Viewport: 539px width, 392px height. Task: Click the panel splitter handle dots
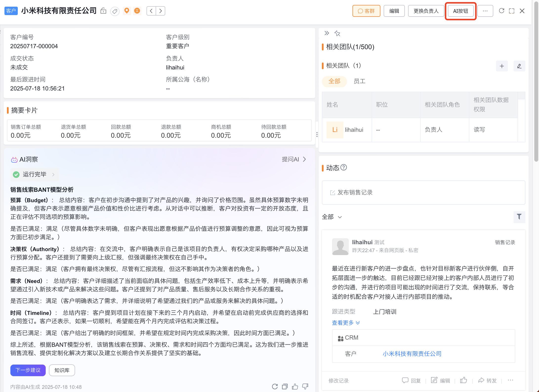(317, 134)
